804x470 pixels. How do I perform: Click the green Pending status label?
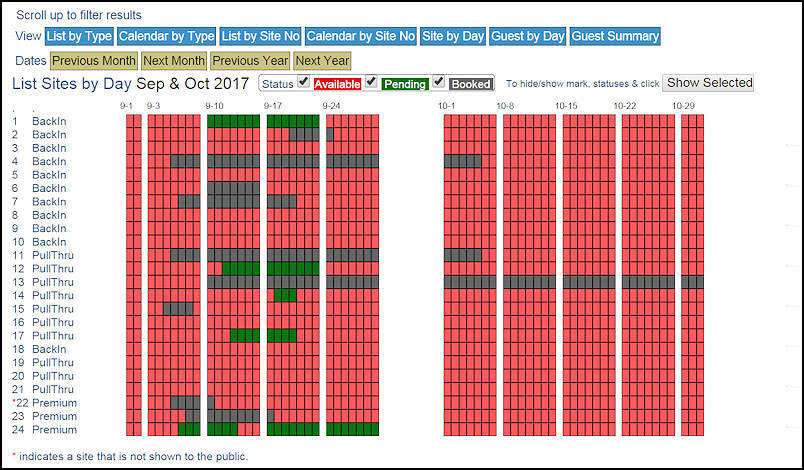(404, 84)
